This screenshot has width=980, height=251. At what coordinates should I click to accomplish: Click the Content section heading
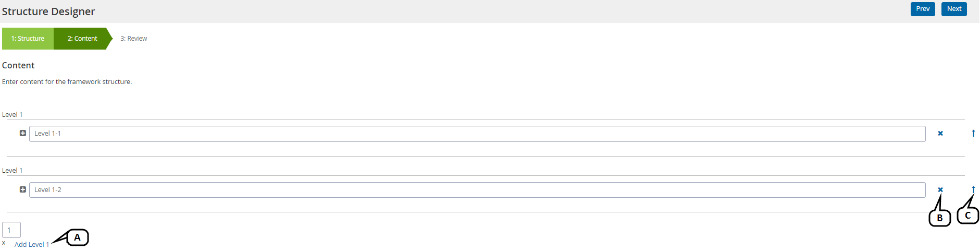(x=18, y=65)
